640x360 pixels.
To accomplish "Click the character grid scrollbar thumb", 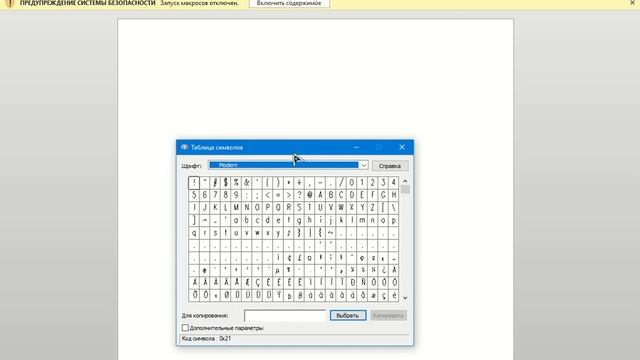I will click(x=405, y=189).
